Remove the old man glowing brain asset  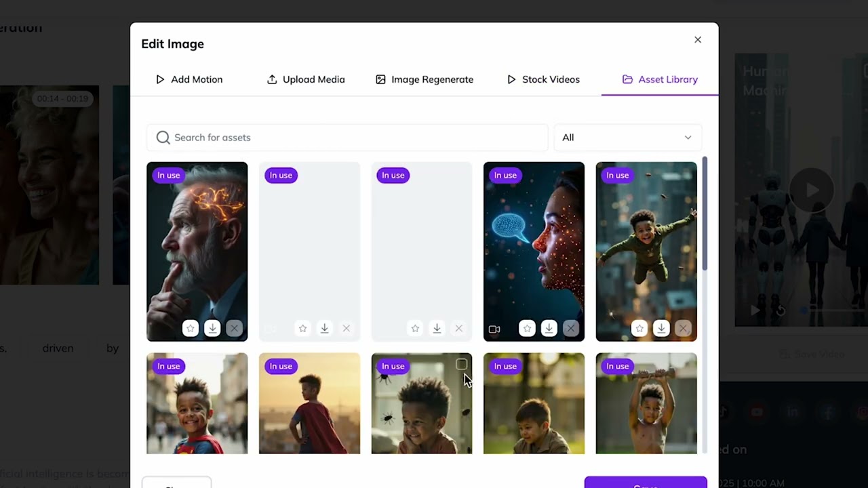click(x=234, y=329)
